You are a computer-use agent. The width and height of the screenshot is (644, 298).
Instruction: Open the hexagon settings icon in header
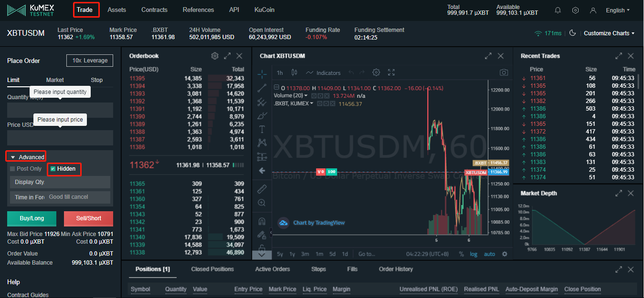tap(575, 10)
